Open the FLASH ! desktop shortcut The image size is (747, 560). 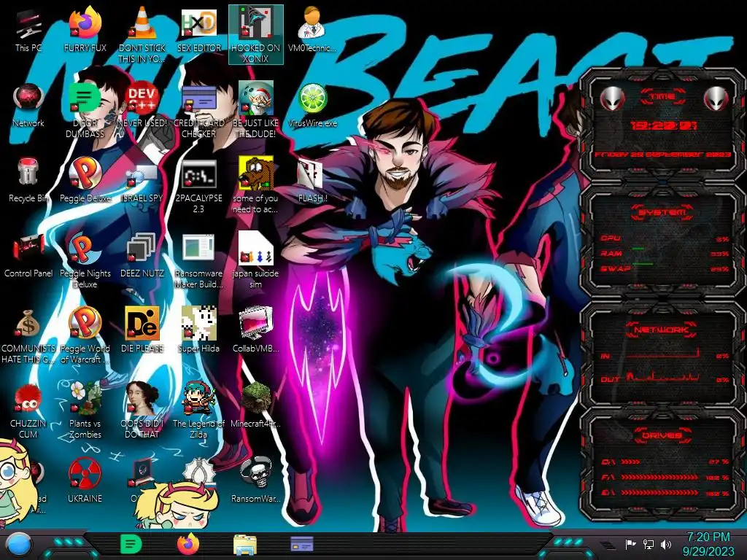312,180
